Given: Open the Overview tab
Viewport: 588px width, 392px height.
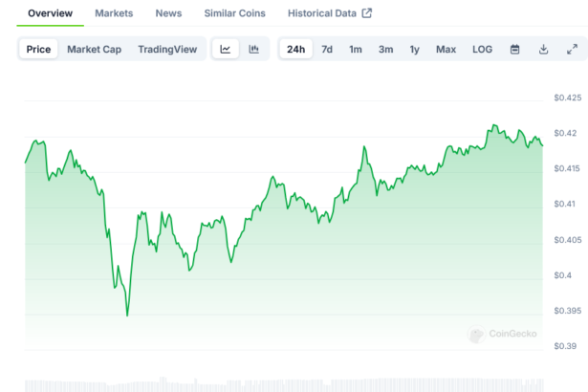Looking at the screenshot, I should click(50, 13).
